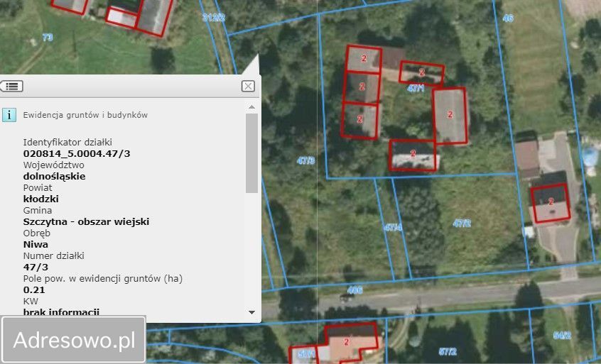
Task: Click the 'Ewidencja gruntów i budynków' heading
Action: 85,114
